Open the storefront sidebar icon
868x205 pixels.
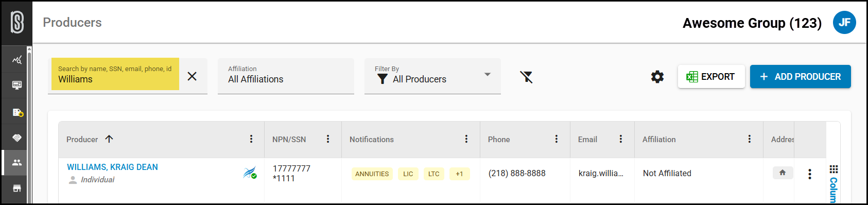[17, 188]
